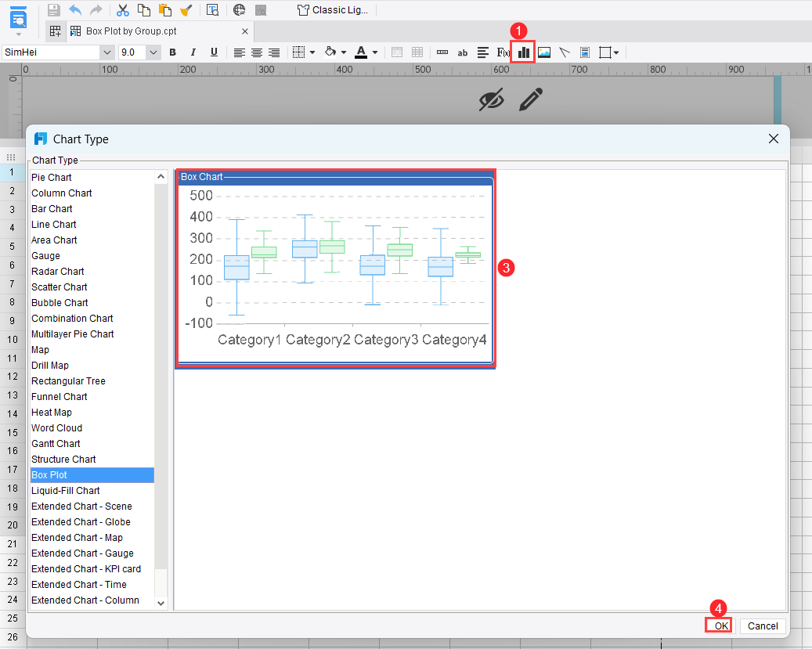Close the Chart Type dialog

(774, 139)
